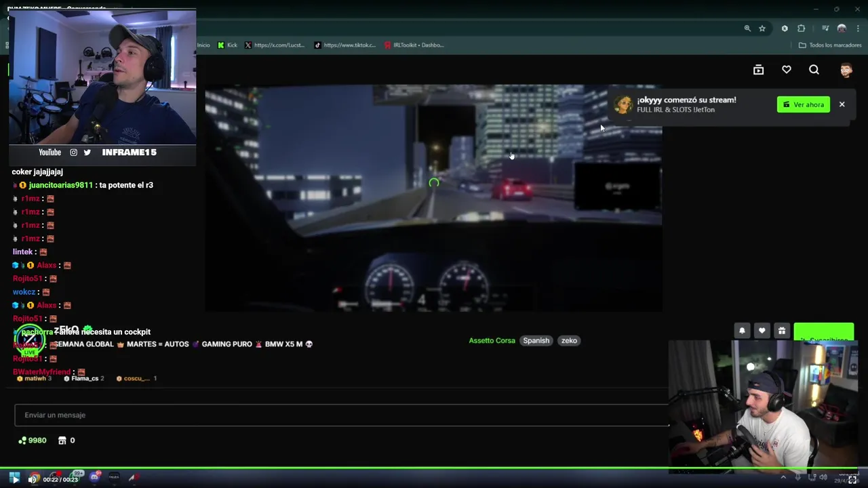Open the 9980 channel points balance
868x488 pixels.
coord(33,441)
